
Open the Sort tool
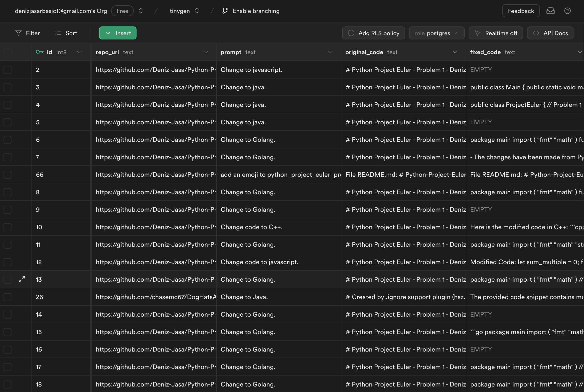pyautogui.click(x=66, y=33)
